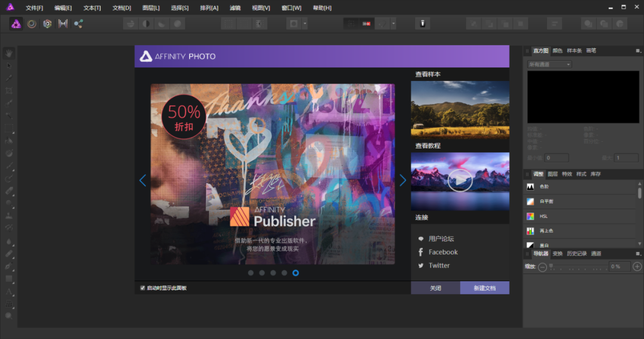Image resolution: width=644 pixels, height=339 pixels.
Task: Open the Edit (编辑) menu
Action: pos(63,8)
